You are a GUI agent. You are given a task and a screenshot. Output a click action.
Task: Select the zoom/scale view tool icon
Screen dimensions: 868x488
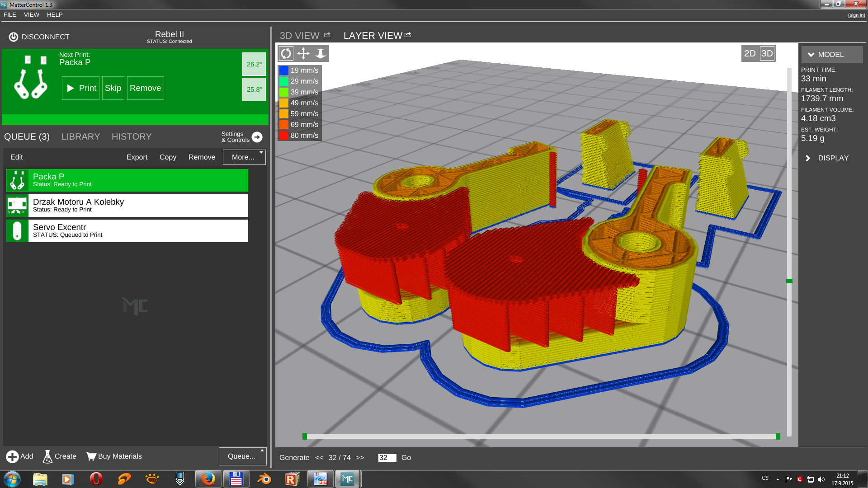tap(321, 53)
